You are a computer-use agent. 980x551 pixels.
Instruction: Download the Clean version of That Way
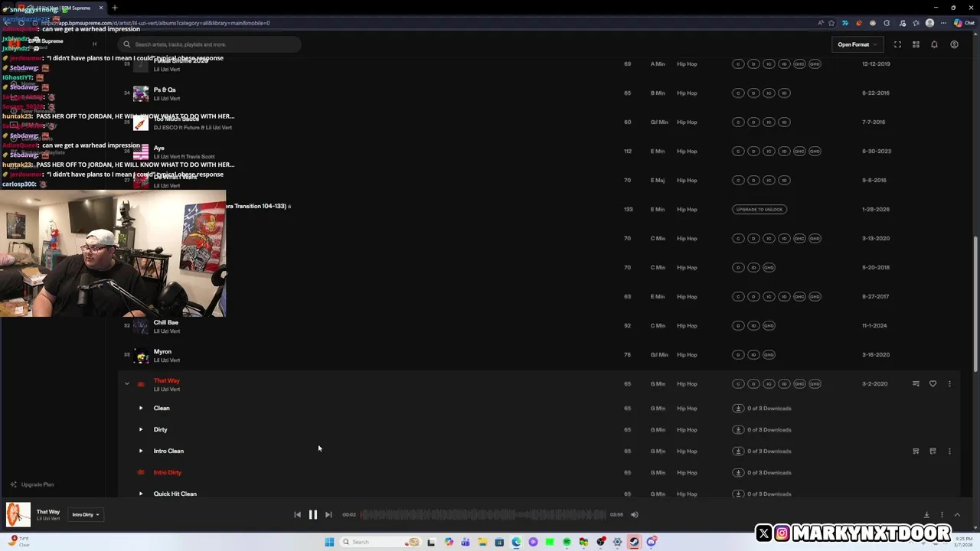(738, 408)
